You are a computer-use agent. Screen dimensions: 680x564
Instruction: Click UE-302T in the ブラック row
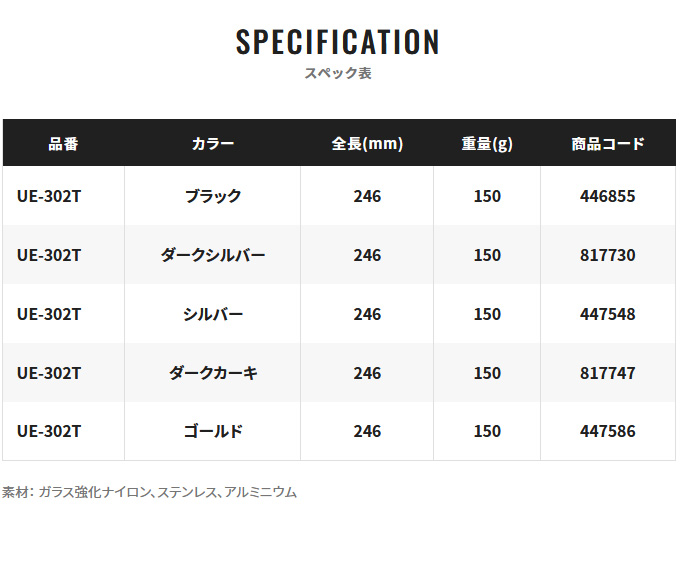[49, 196]
